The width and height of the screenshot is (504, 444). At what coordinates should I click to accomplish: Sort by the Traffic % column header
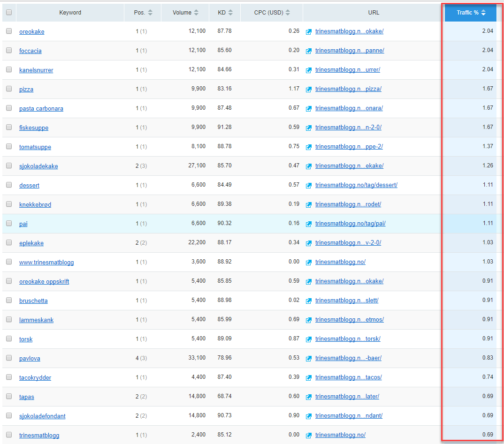pyautogui.click(x=471, y=13)
